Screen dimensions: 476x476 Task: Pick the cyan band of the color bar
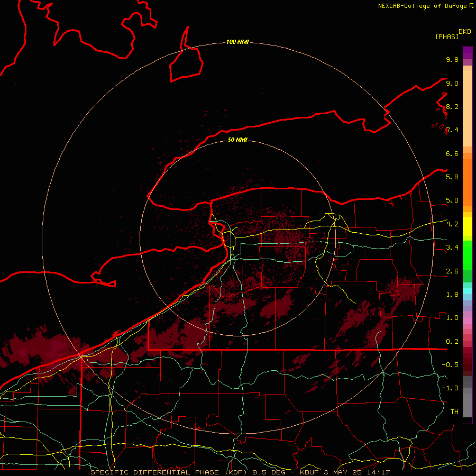pos(467,290)
